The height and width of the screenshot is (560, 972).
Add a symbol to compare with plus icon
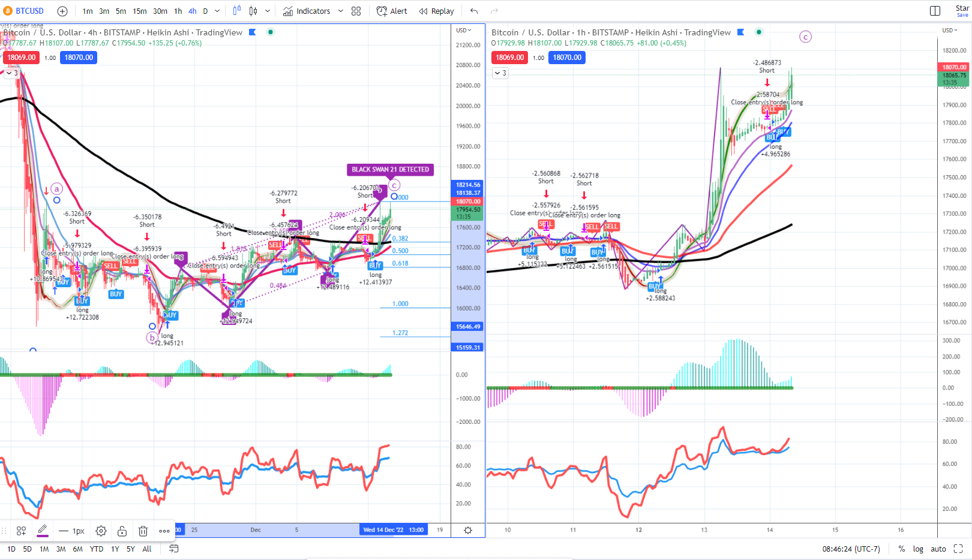tap(62, 11)
